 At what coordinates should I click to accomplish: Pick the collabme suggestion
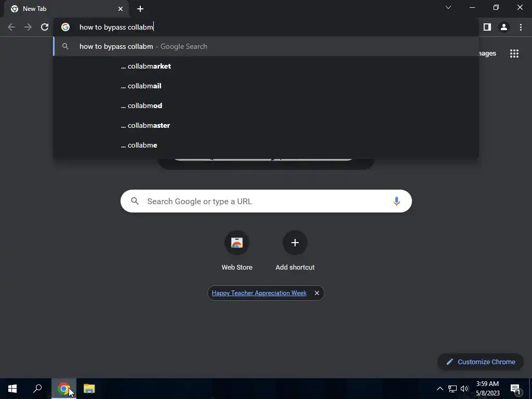(x=266, y=145)
